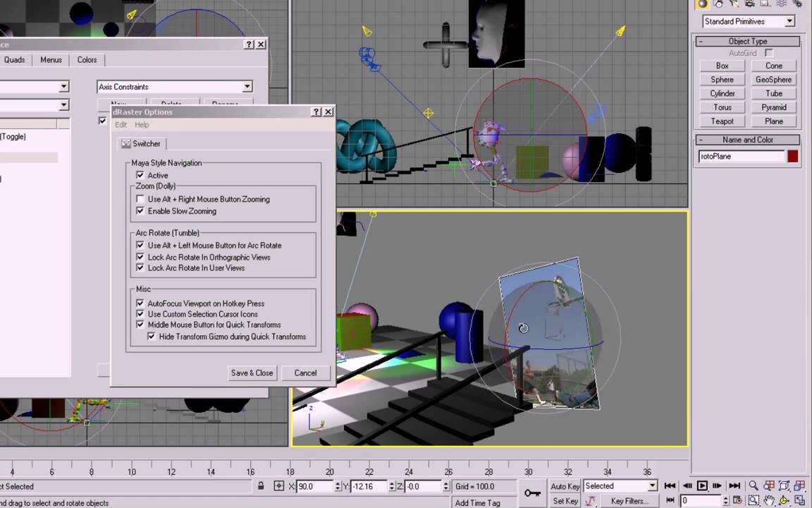This screenshot has height=508, width=812.
Task: Open Key Filters dialog
Action: coord(629,501)
